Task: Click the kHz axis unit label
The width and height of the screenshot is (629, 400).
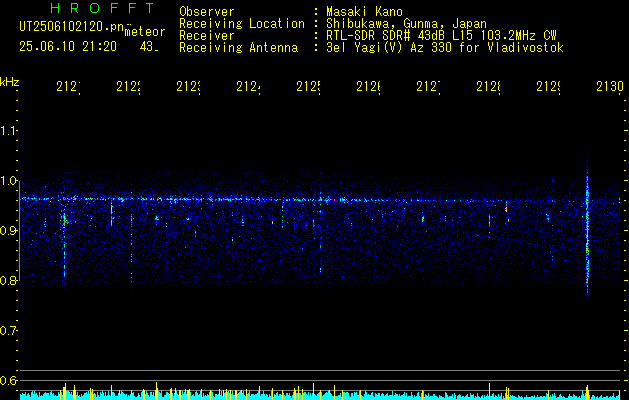Action: (x=9, y=82)
